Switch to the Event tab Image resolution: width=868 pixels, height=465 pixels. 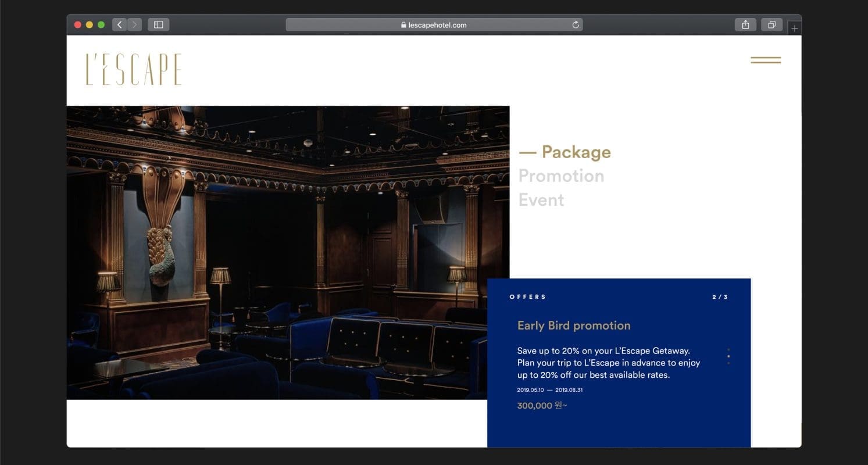tap(541, 200)
